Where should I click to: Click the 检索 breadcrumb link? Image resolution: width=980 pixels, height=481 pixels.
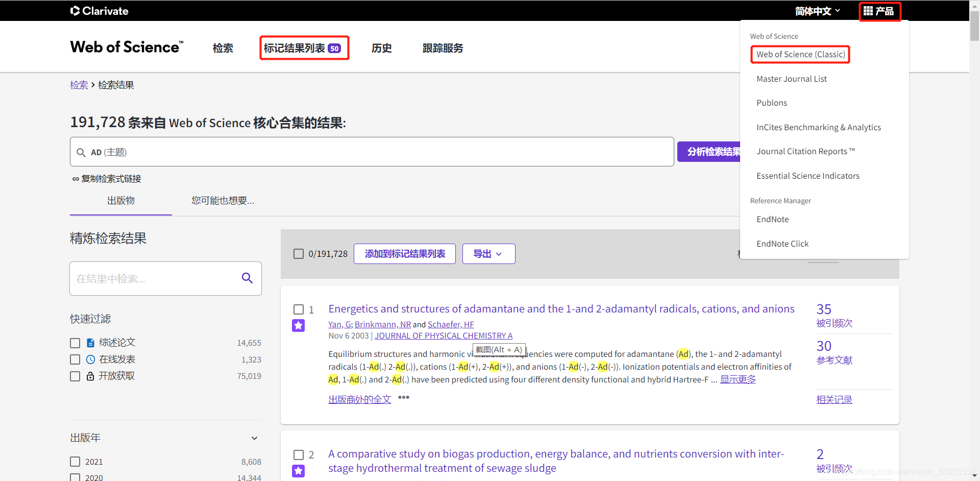point(79,85)
